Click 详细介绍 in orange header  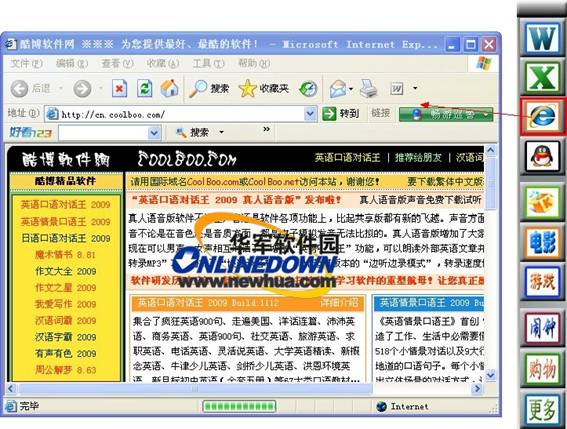pos(339,303)
